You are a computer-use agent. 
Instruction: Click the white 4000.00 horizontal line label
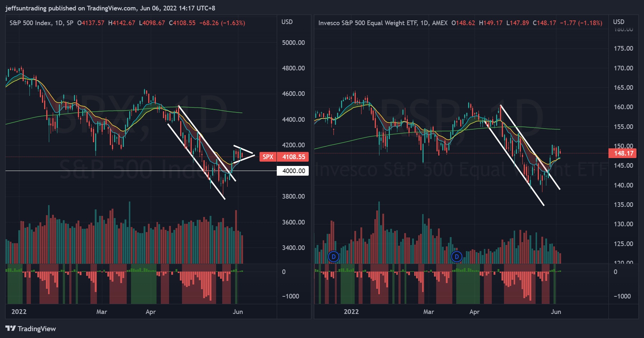(x=293, y=171)
